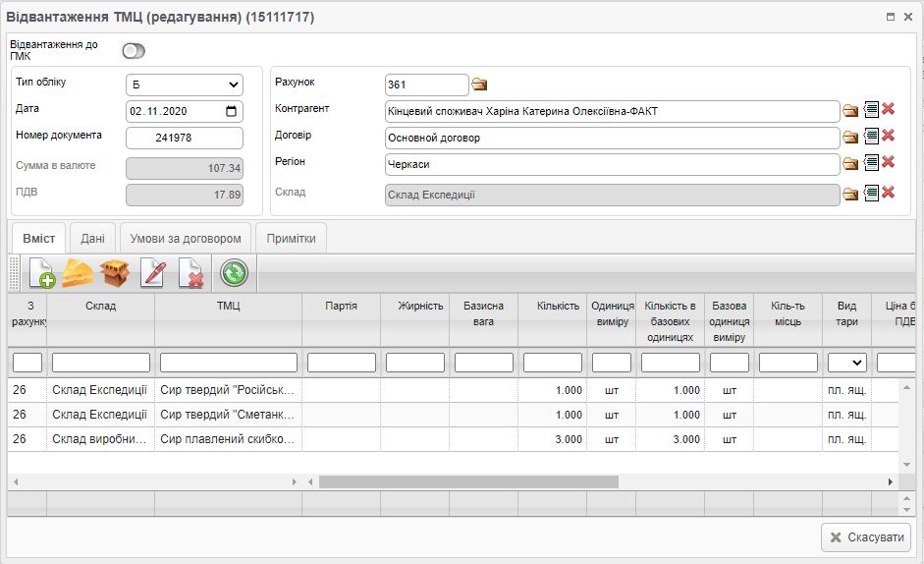
Task: Select row Сир плавлений скибко...
Action: coord(453,439)
